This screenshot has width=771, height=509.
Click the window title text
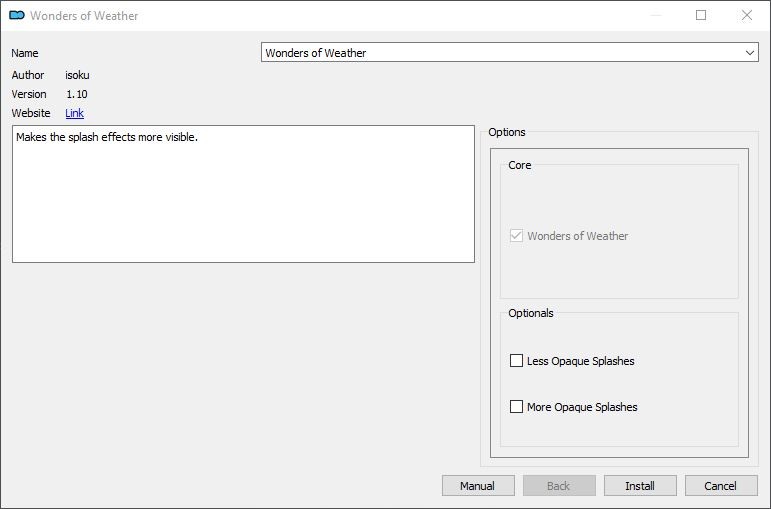click(x=84, y=16)
